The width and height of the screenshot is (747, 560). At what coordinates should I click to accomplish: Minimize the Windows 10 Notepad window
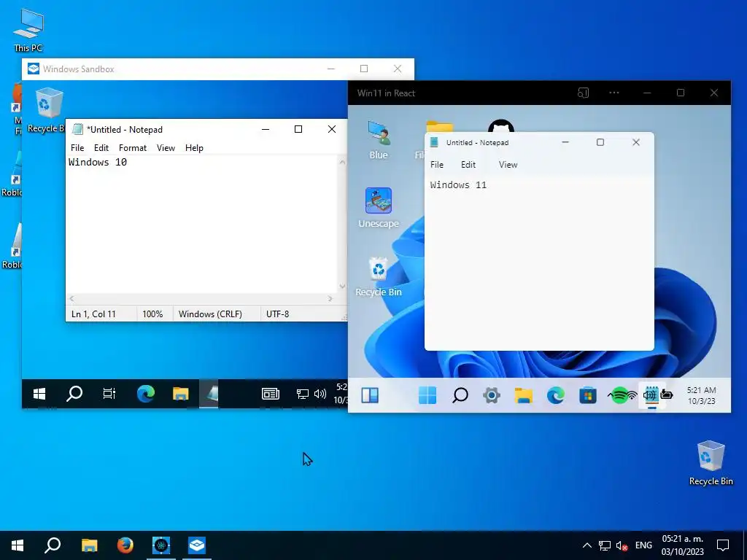266,129
